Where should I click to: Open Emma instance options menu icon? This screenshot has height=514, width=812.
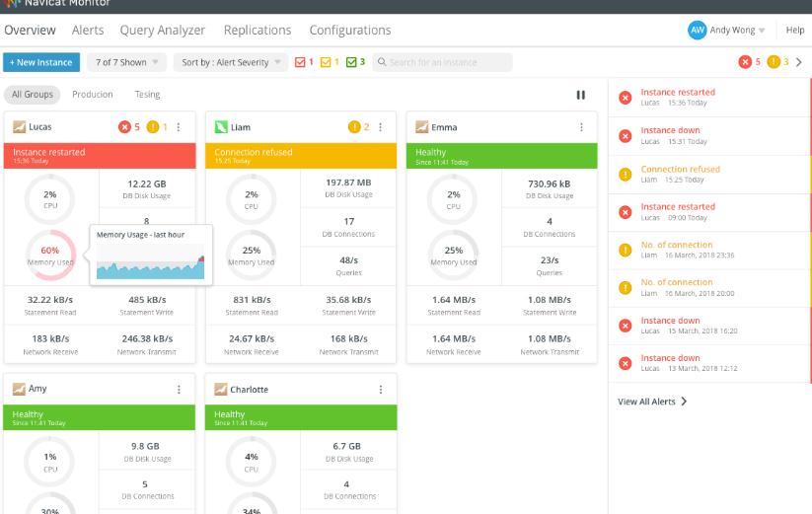pyautogui.click(x=581, y=127)
